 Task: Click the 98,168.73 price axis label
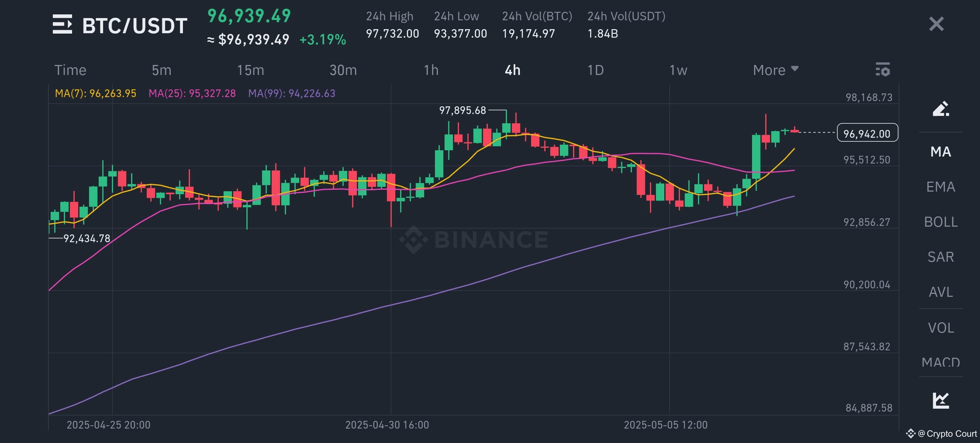(868, 97)
